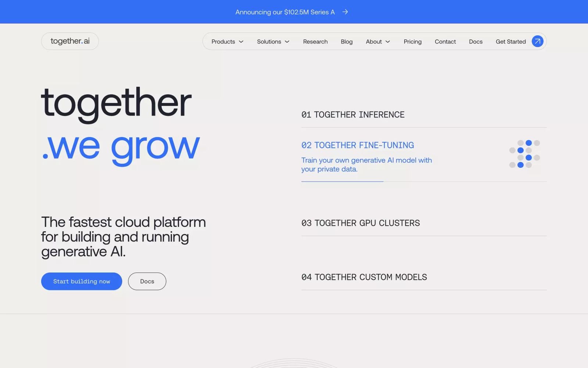
Task: Expand the About dropdown chevron
Action: point(388,42)
